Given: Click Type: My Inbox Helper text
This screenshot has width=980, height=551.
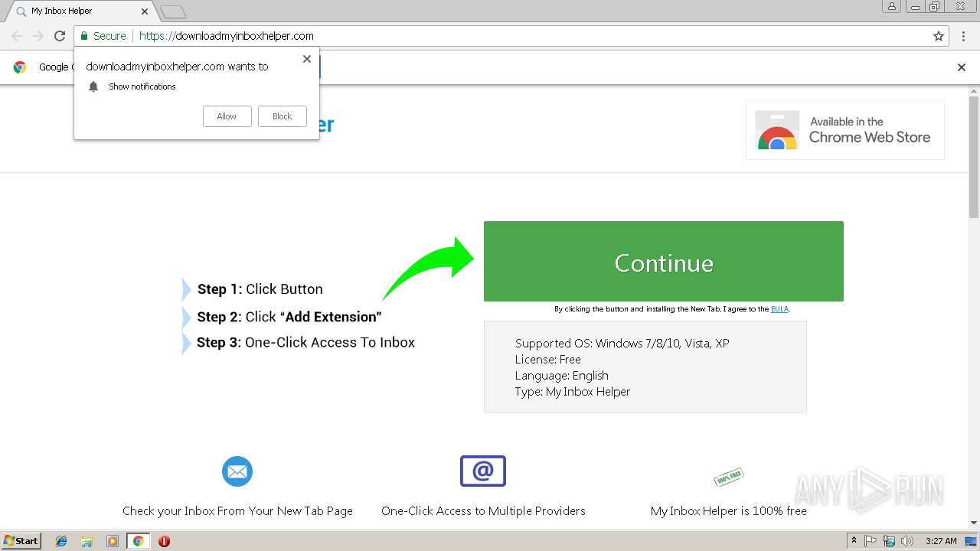Looking at the screenshot, I should (573, 391).
